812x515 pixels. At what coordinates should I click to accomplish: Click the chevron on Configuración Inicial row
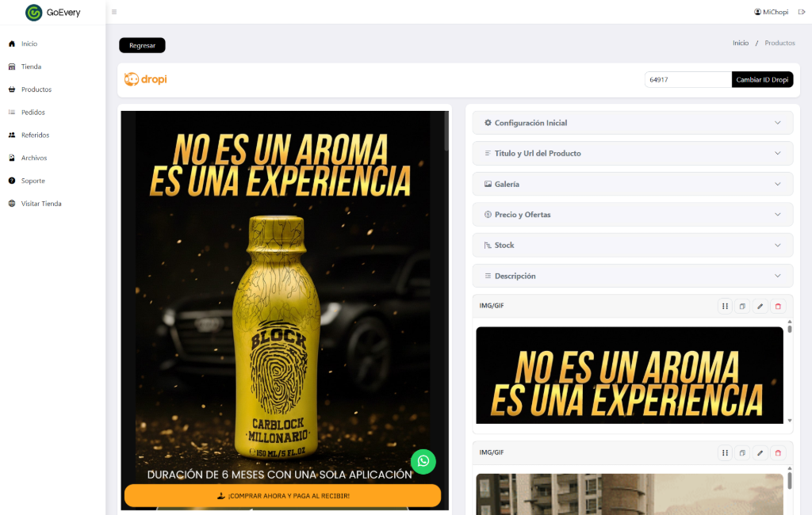[x=777, y=123]
